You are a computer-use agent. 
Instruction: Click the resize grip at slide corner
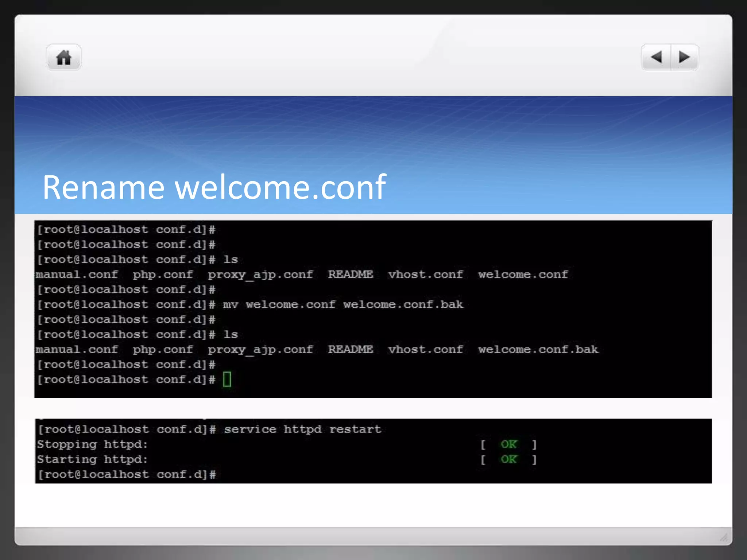point(724,537)
